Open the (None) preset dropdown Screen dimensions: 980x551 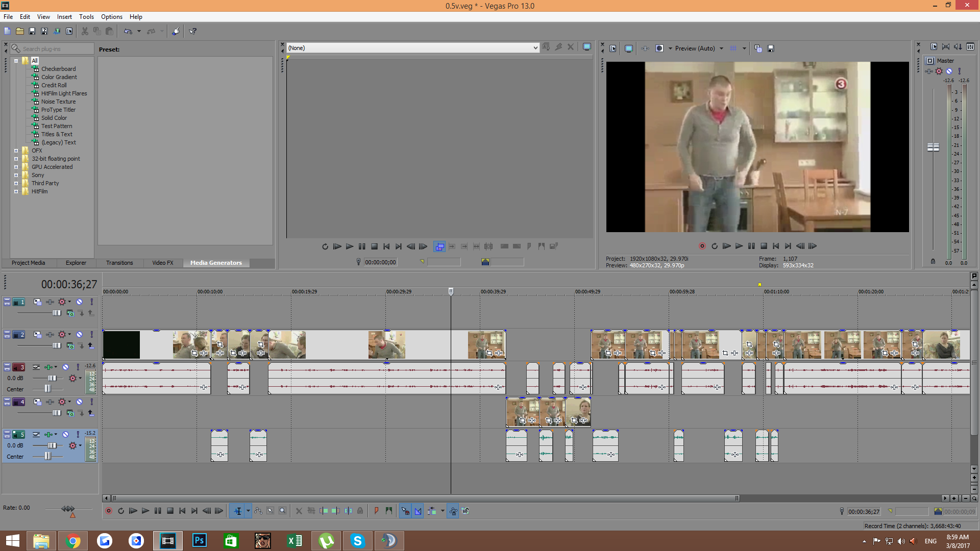(535, 48)
